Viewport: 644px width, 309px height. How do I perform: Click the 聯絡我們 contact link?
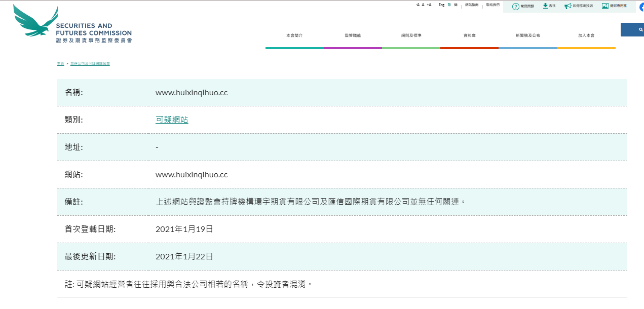coord(493,5)
